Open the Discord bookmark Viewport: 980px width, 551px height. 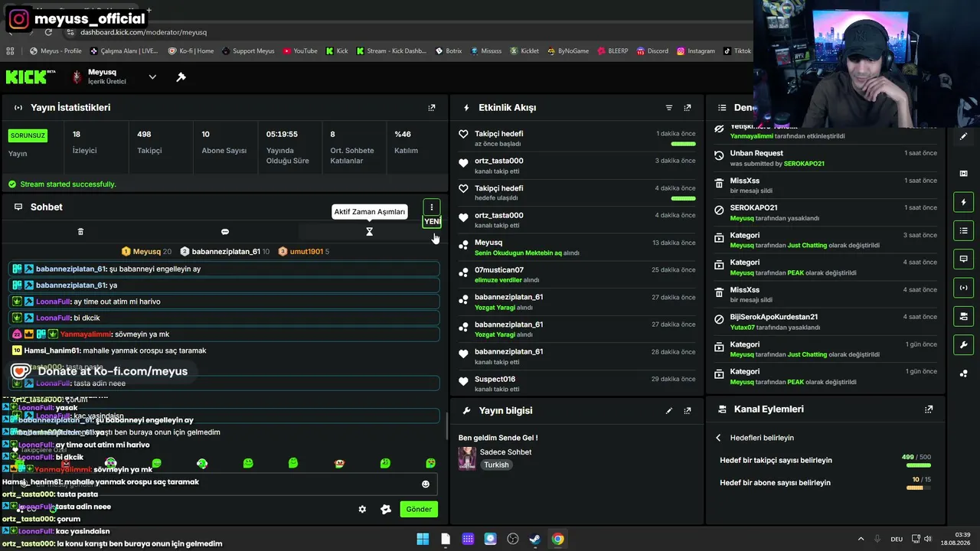(652, 51)
